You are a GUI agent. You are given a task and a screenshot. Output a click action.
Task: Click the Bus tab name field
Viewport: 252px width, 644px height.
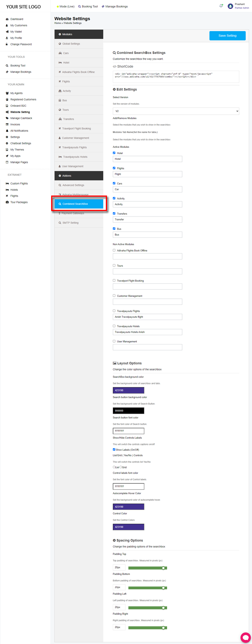click(x=147, y=235)
